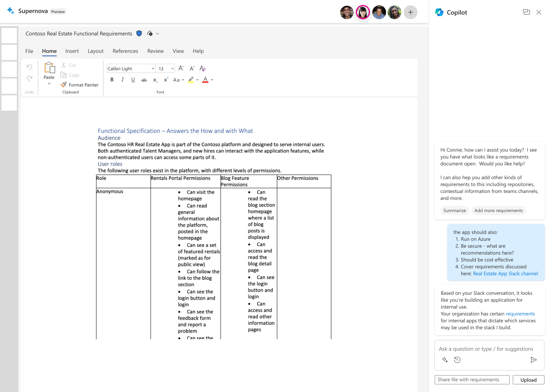Click the Upload button
The width and height of the screenshot is (551, 392).
coord(528,380)
